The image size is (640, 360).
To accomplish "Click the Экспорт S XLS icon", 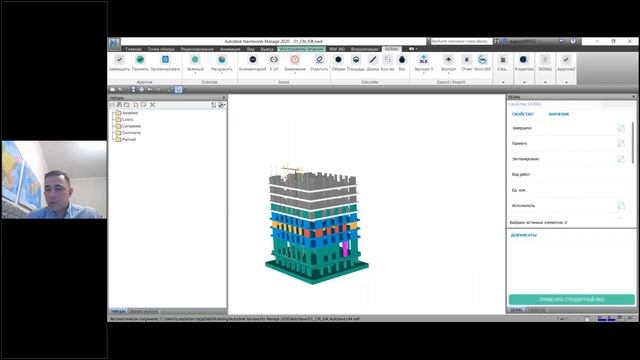I will 424,60.
